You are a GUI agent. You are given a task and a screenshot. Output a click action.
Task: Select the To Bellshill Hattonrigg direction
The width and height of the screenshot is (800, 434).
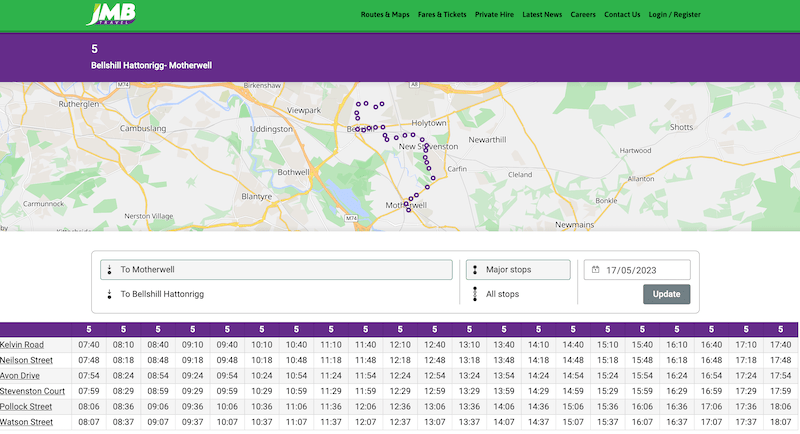click(x=160, y=294)
